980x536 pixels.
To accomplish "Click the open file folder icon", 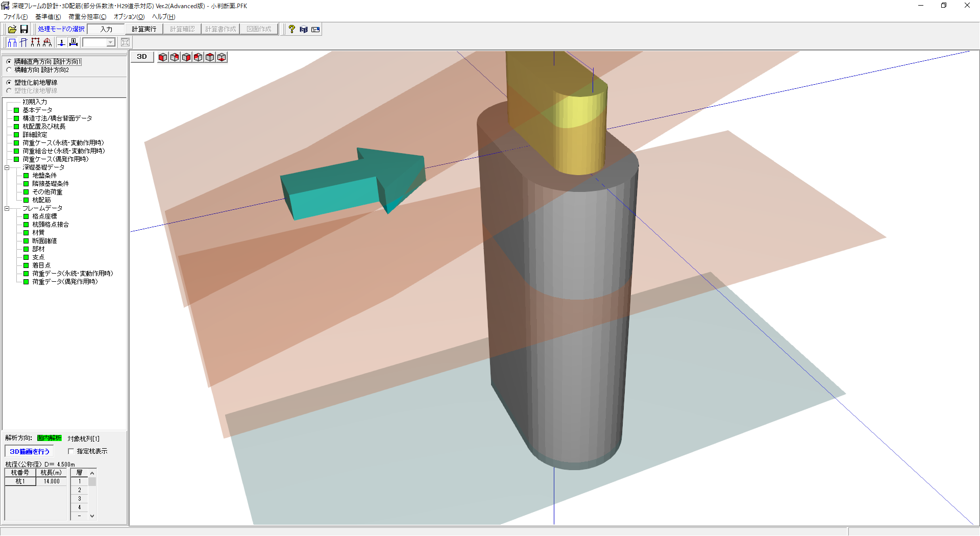I will (12, 30).
